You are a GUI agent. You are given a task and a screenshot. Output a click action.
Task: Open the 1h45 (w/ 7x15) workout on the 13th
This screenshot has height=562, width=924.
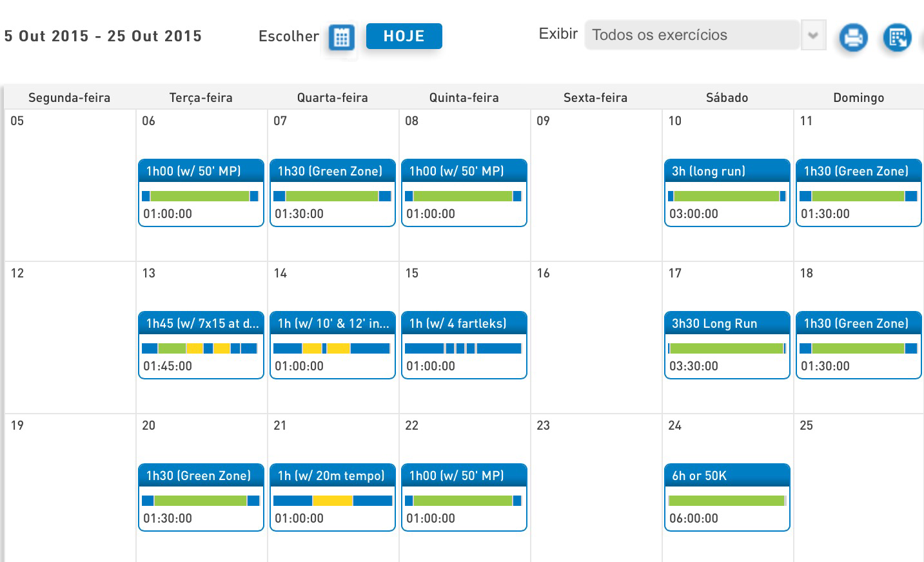[x=201, y=324]
